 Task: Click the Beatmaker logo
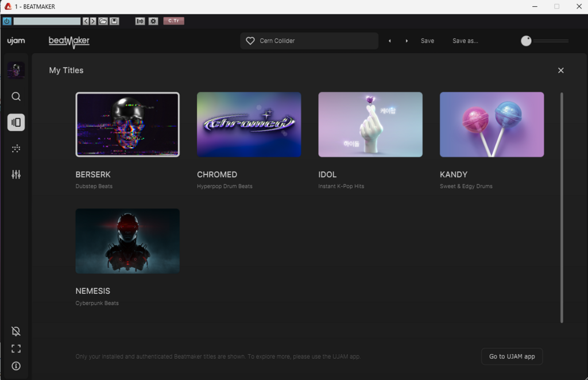(x=69, y=41)
